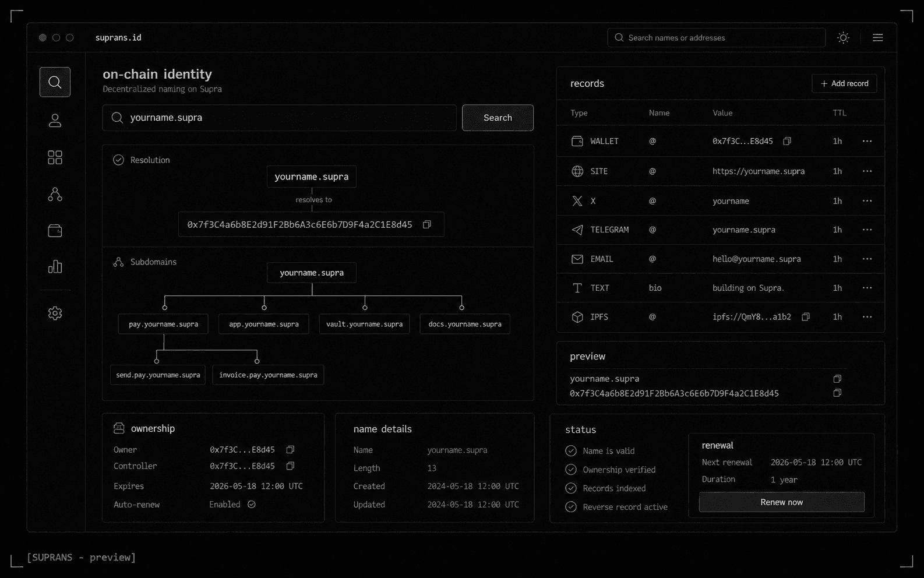Focus the Search names or addresses field

(717, 38)
